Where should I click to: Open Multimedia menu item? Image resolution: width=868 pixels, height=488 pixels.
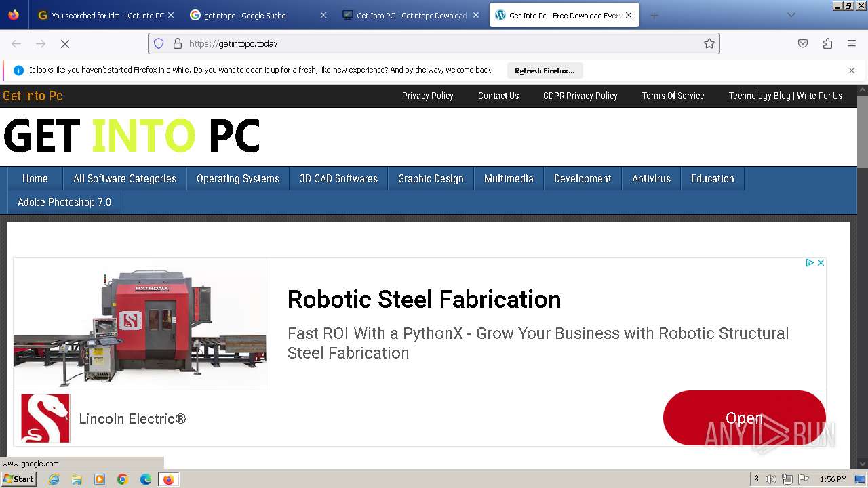tap(509, 179)
